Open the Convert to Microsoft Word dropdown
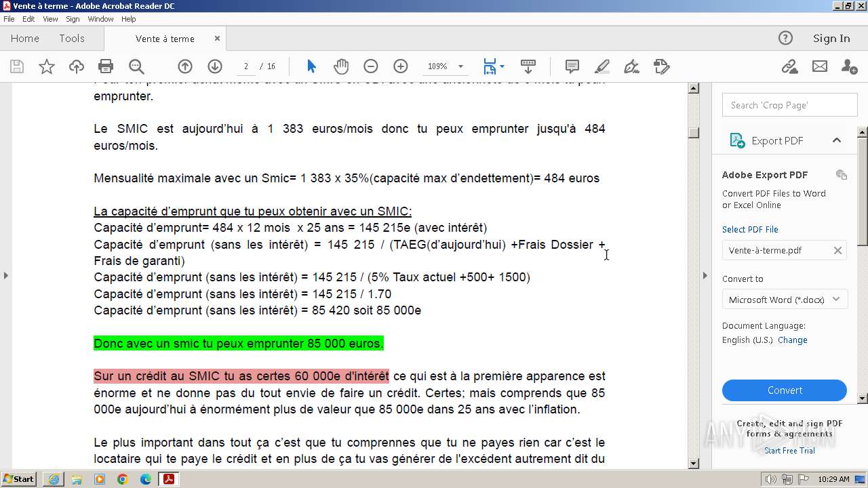This screenshot has width=868, height=488. point(785,300)
